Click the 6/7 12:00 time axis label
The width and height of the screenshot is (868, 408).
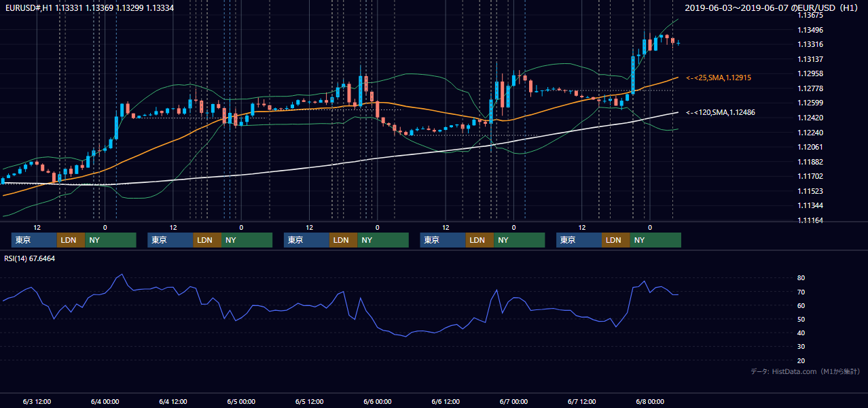(x=582, y=401)
